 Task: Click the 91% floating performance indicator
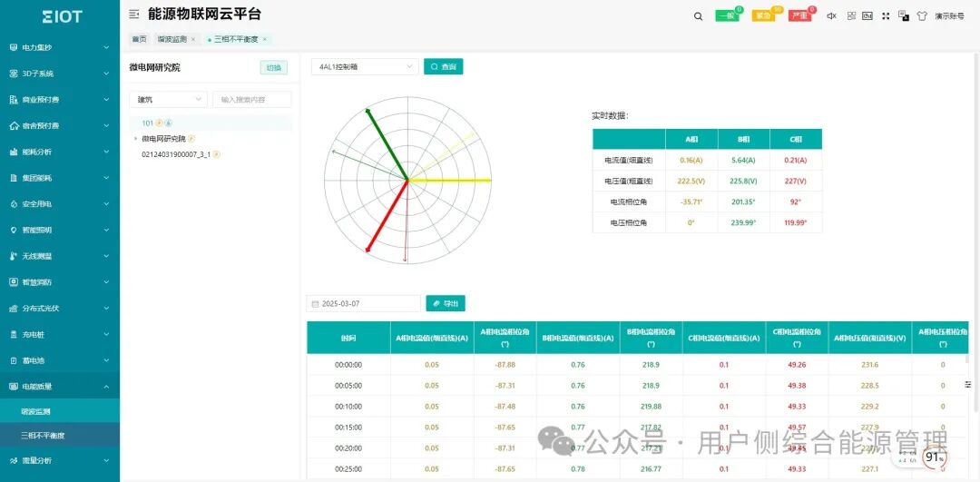click(935, 457)
